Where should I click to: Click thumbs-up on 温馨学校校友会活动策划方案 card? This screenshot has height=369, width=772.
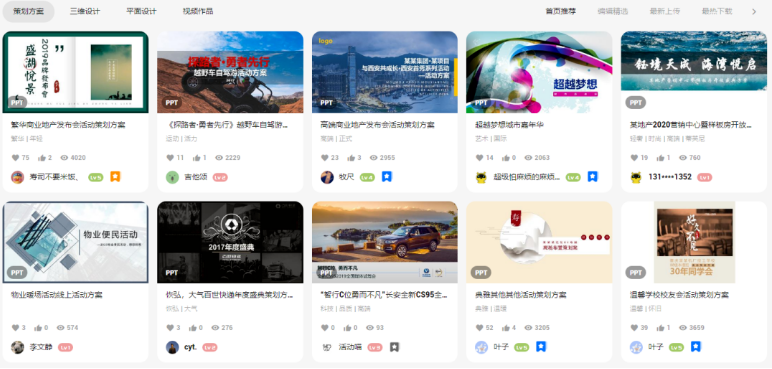pyautogui.click(x=660, y=328)
